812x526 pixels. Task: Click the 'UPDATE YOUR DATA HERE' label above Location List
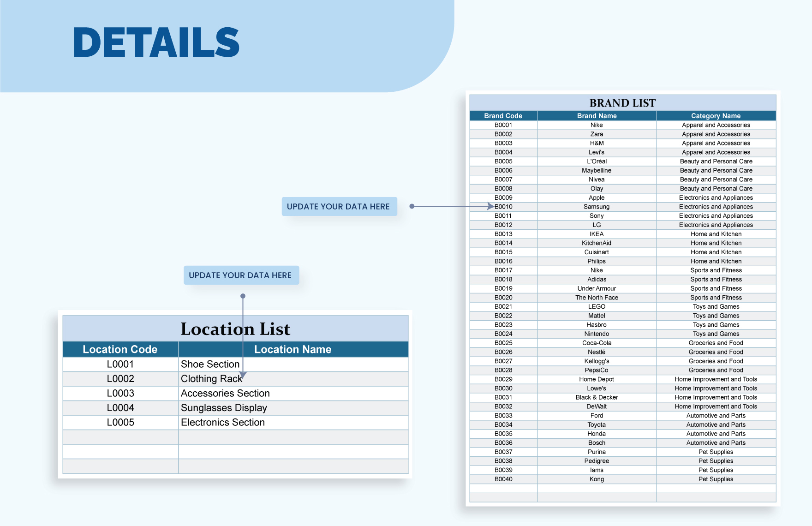click(241, 275)
